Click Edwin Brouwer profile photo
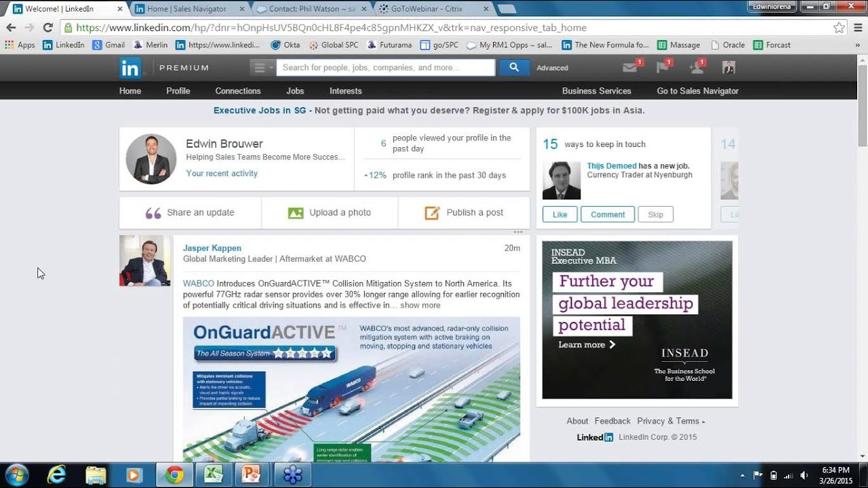The width and height of the screenshot is (868, 488). tap(151, 159)
